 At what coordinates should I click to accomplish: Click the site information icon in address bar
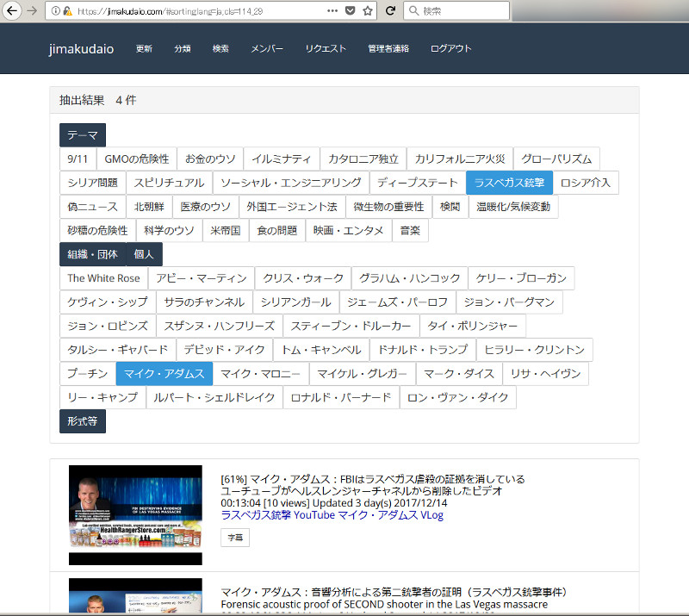tap(55, 11)
